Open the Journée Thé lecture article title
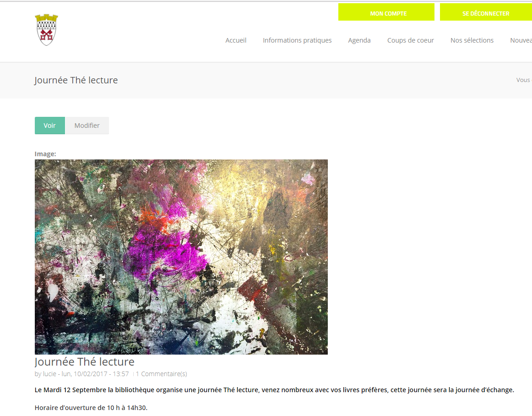Screen dimensions: 532x416 coord(85,361)
